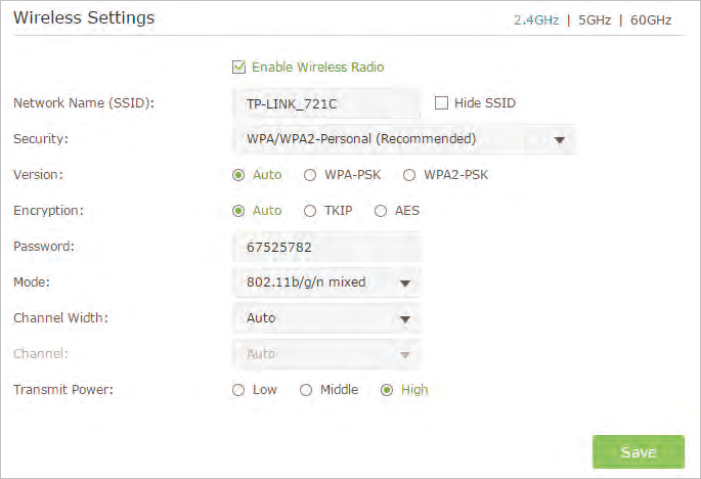The image size is (701, 479).
Task: Open the Channel Width dropdown
Action: click(327, 318)
